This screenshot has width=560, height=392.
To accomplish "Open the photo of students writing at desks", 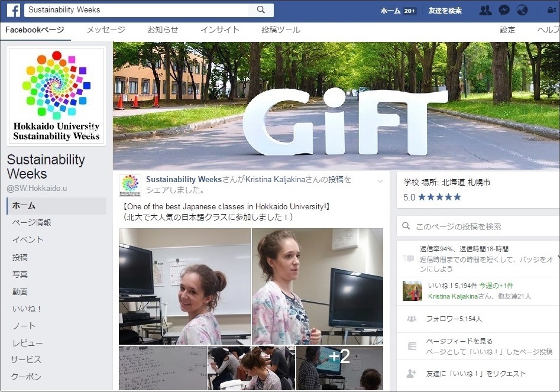I will tap(251, 368).
